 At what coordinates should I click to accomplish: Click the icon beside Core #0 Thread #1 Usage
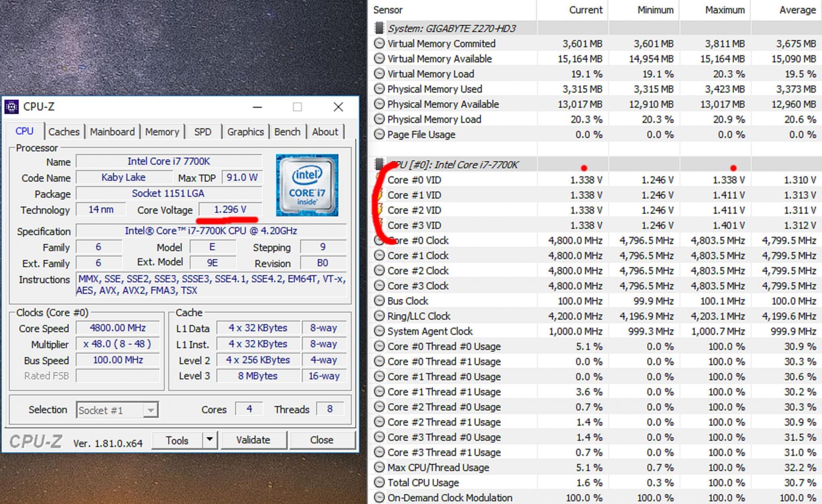pos(379,361)
